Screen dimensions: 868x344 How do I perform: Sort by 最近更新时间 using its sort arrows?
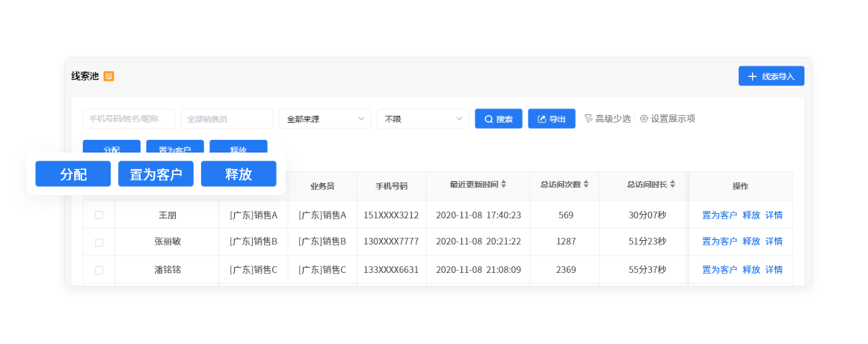[503, 185]
